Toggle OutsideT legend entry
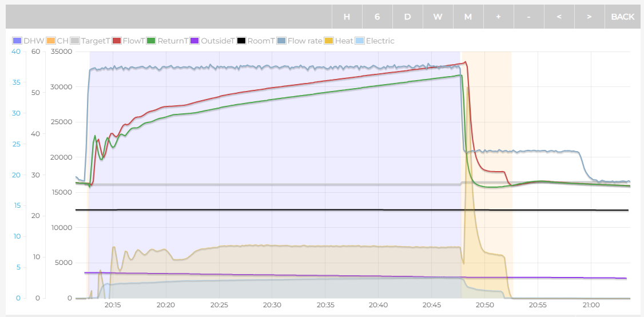Viewport: 644px width, 317px height. point(212,41)
